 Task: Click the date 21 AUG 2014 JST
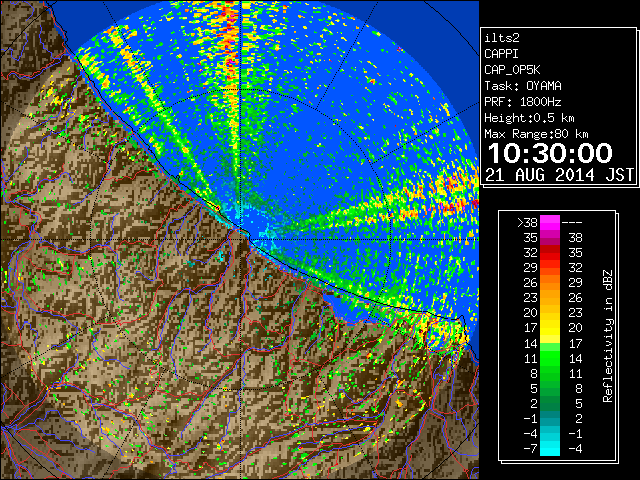pos(560,175)
